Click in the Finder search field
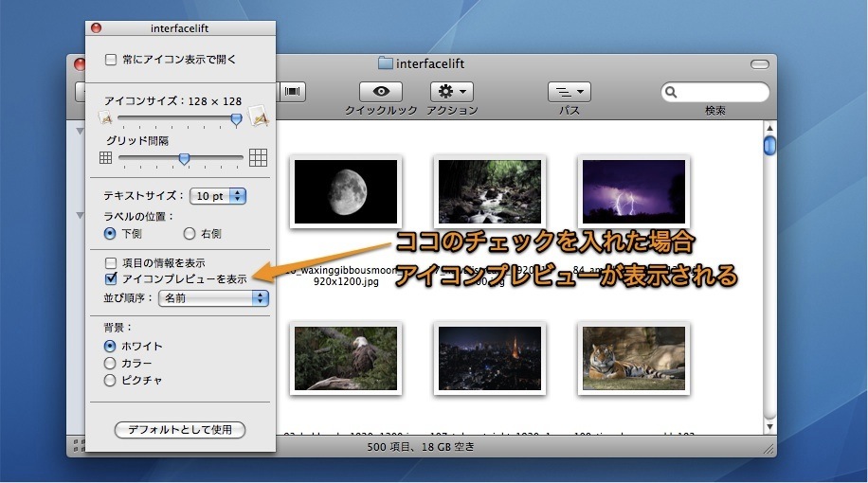 [715, 93]
